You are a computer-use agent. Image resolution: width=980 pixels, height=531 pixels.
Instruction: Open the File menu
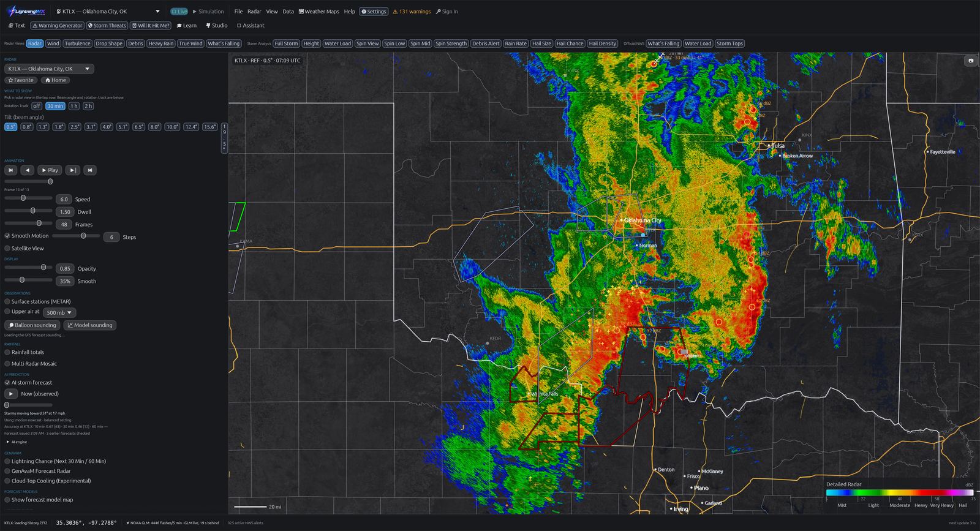click(238, 12)
